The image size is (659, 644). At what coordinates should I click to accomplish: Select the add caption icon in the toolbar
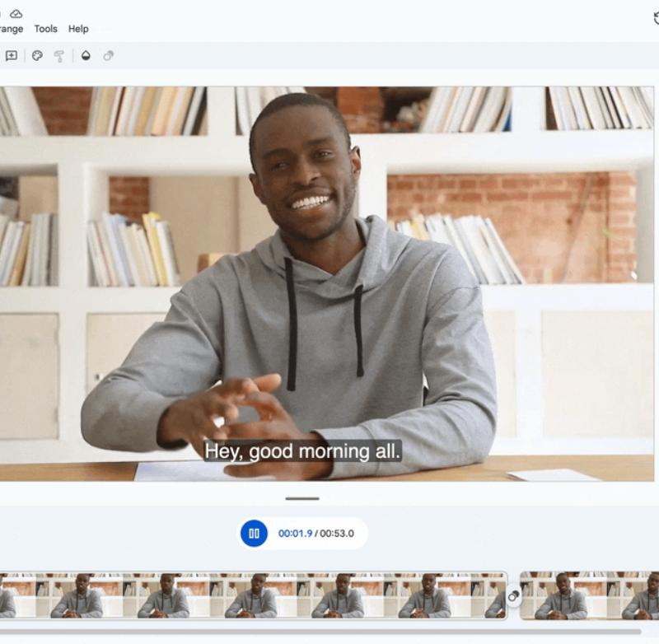[x=12, y=57]
